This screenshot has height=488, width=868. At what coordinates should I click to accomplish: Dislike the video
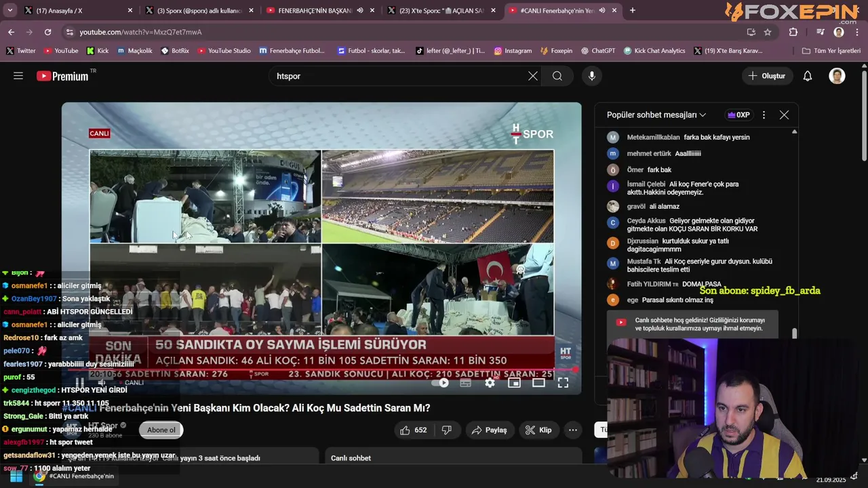tap(447, 430)
